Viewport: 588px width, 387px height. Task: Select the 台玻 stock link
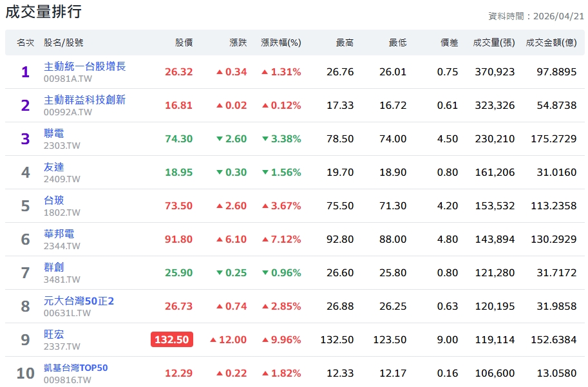(x=54, y=200)
